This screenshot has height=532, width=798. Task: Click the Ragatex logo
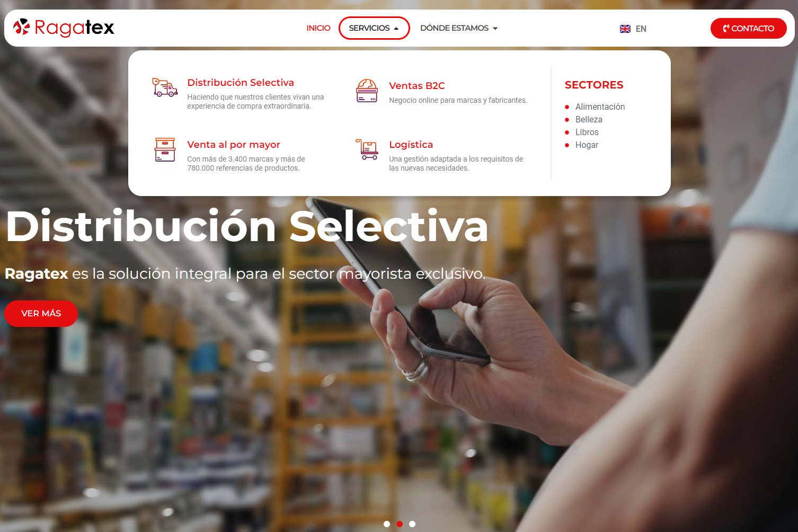[64, 28]
